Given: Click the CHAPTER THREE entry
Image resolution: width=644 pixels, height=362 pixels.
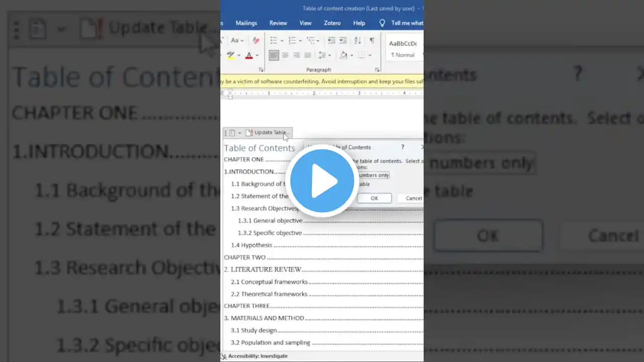Looking at the screenshot, I should 247,306.
